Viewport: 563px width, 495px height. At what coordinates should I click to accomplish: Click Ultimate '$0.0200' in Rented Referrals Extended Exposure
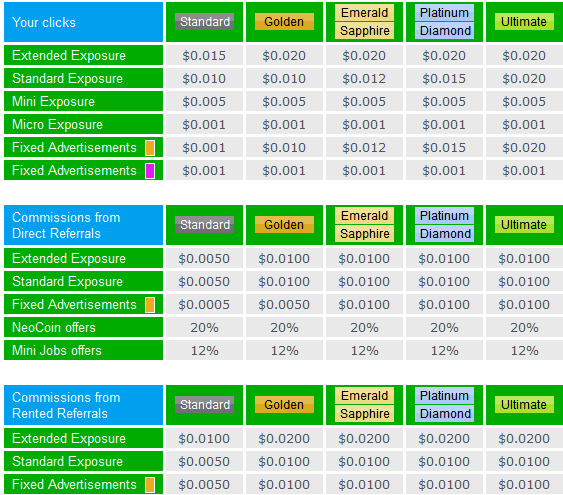click(524, 439)
